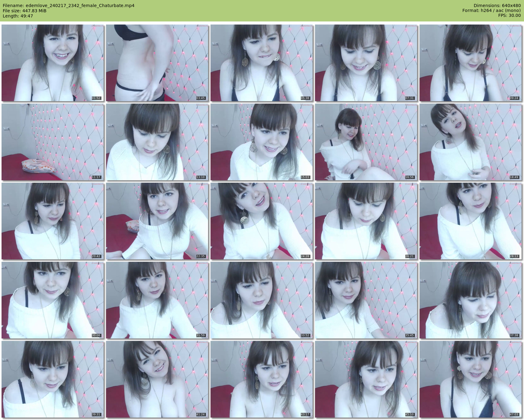Click the filename text in the header

pos(68,6)
